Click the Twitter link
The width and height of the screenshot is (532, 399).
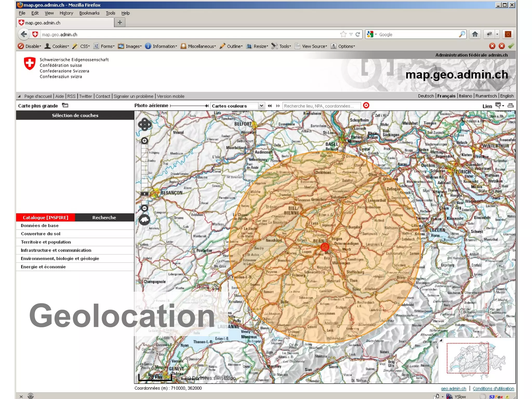click(x=85, y=96)
